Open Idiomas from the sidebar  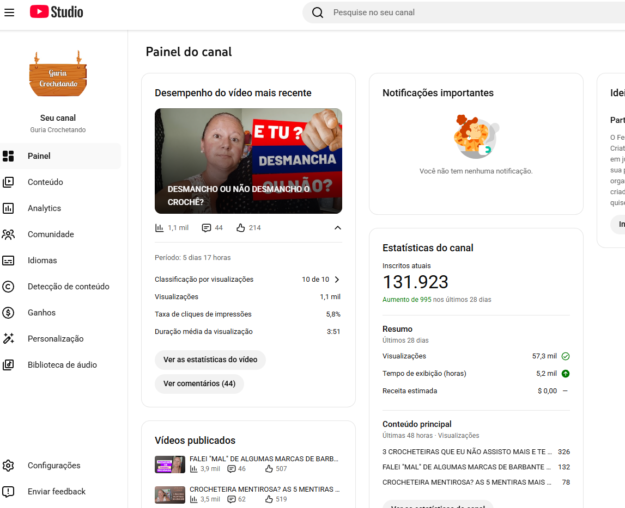click(x=42, y=260)
